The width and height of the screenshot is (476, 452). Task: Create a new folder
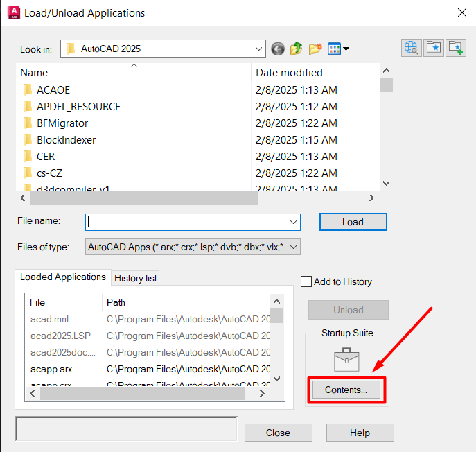point(315,49)
